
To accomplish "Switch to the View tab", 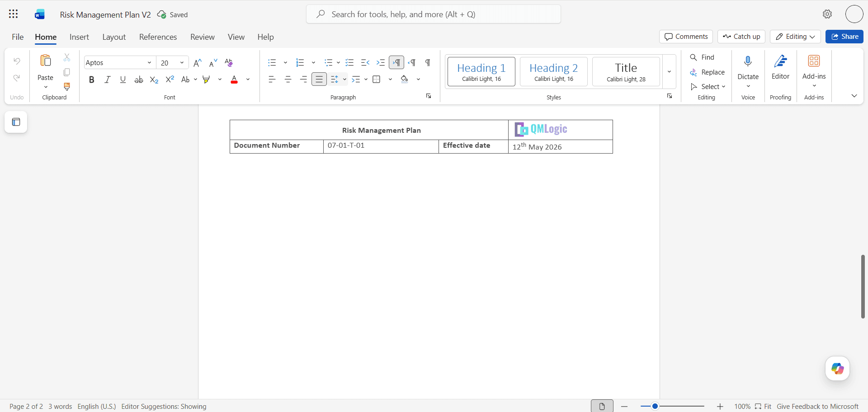I will pyautogui.click(x=236, y=37).
